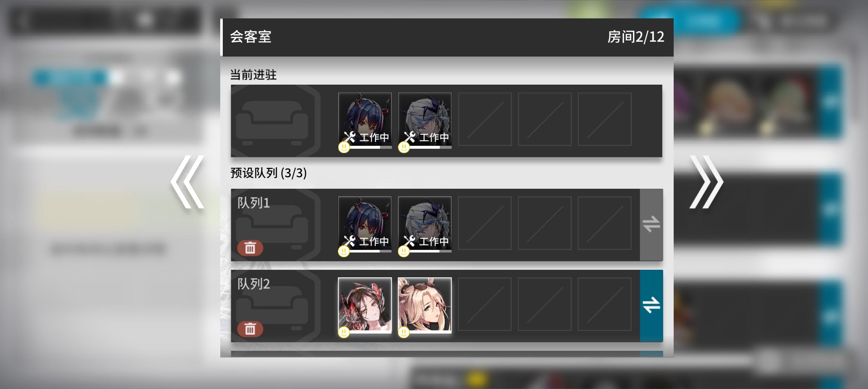Delete preset 队列2 with the trash icon
The height and width of the screenshot is (389, 868).
[x=250, y=329]
